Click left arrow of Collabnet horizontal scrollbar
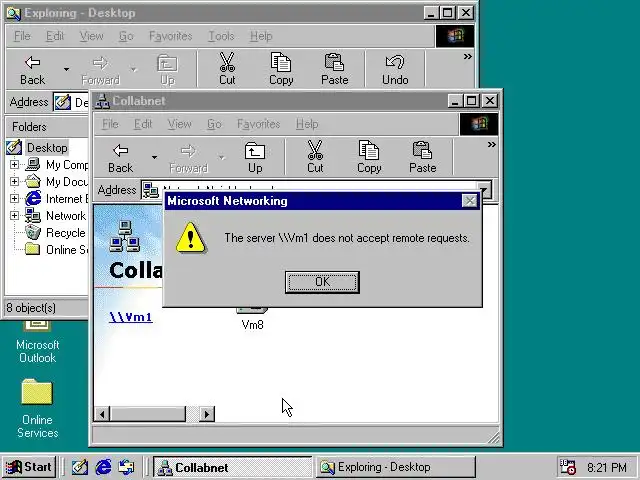The height and width of the screenshot is (480, 640). coord(102,414)
